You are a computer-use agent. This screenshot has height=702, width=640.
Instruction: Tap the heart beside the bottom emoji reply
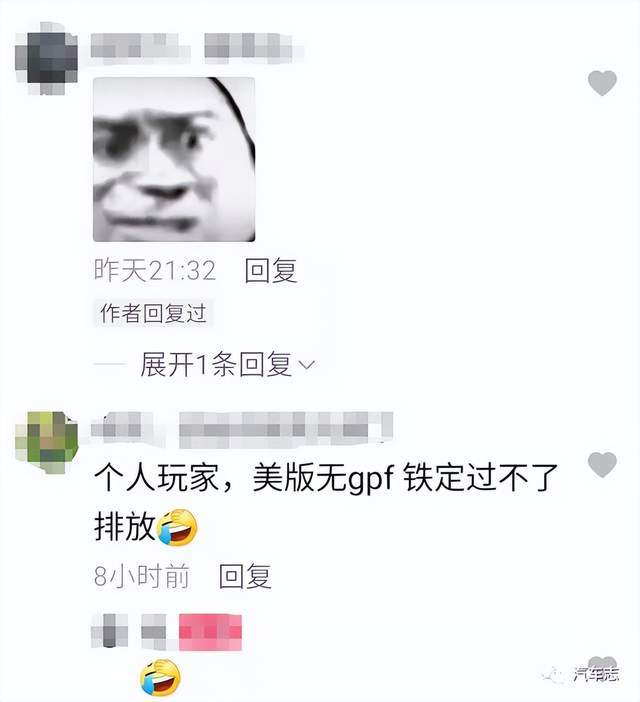602,665
